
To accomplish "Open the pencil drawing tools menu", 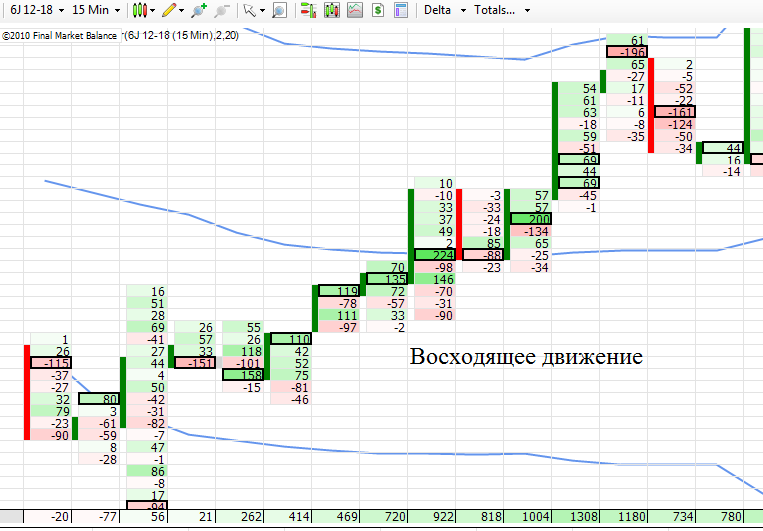I will point(173,10).
